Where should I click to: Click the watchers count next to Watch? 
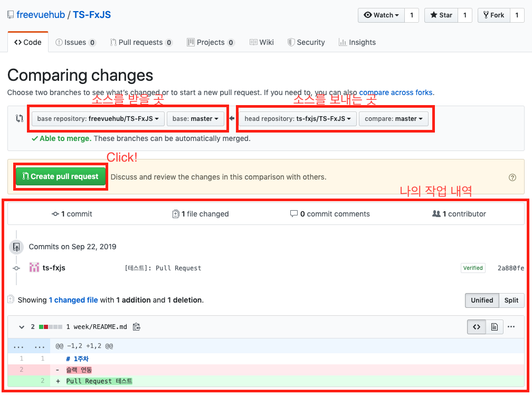pyautogui.click(x=412, y=15)
